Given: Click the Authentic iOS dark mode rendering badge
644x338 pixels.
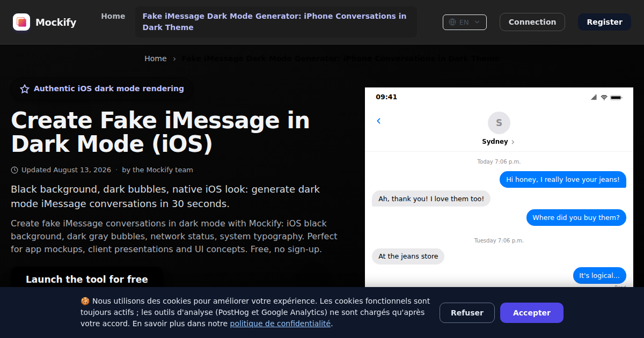Looking at the screenshot, I should [102, 89].
